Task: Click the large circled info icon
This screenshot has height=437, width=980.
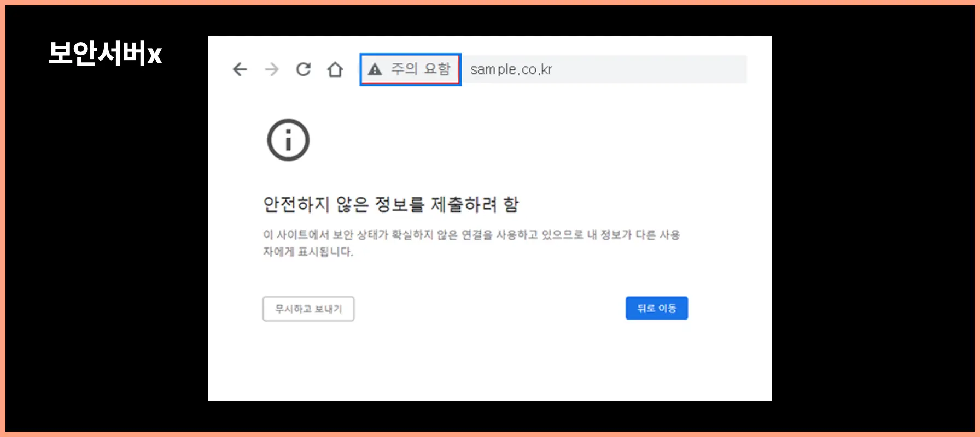Action: click(x=288, y=140)
